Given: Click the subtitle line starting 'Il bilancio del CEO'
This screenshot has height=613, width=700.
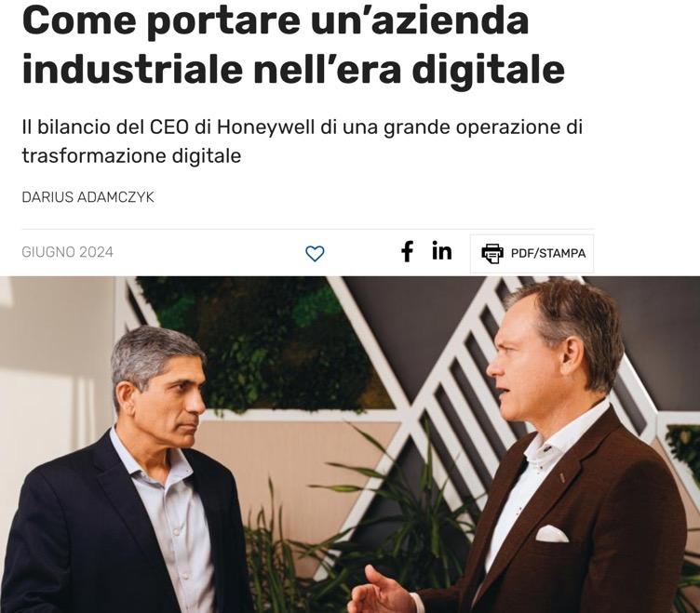Looking at the screenshot, I should pos(303,127).
